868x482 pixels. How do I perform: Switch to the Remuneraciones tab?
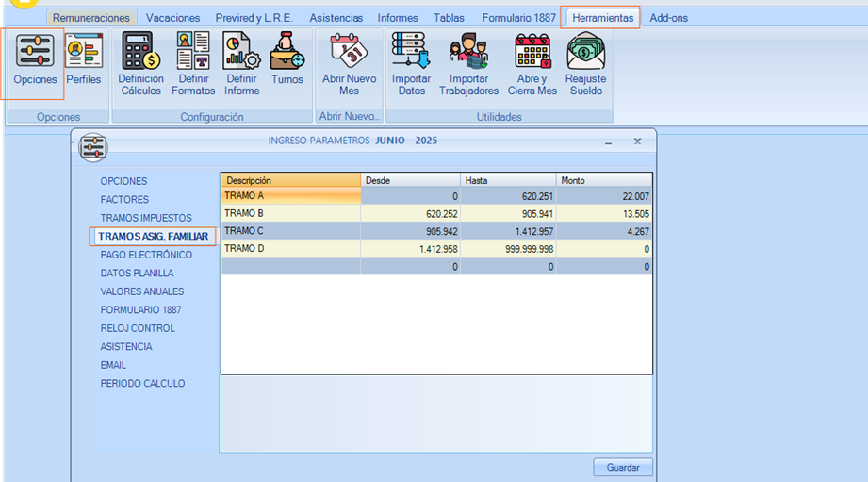[x=93, y=18]
